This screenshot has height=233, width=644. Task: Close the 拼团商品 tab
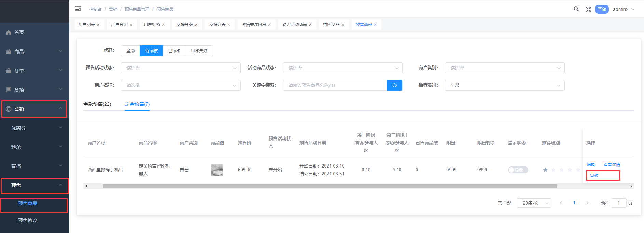(343, 25)
